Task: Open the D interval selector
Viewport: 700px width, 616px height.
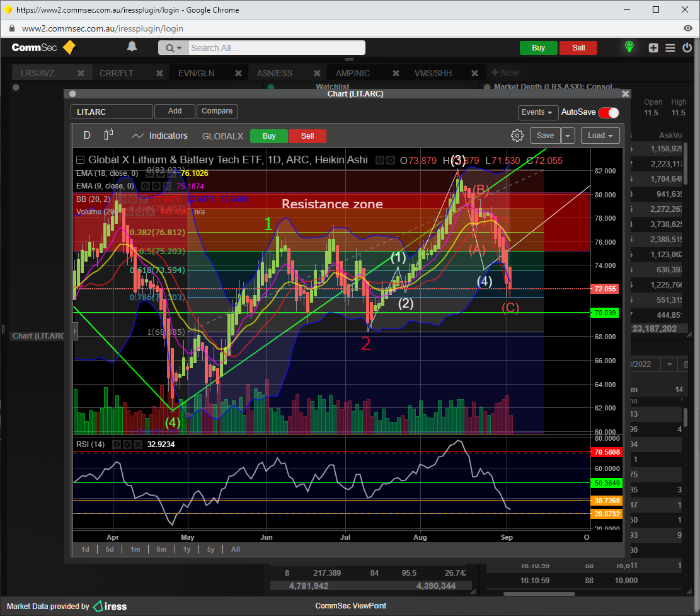Action: click(x=87, y=136)
